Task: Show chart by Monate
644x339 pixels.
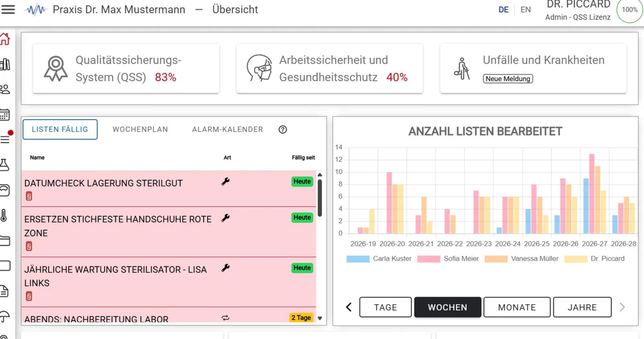Action: pyautogui.click(x=517, y=307)
